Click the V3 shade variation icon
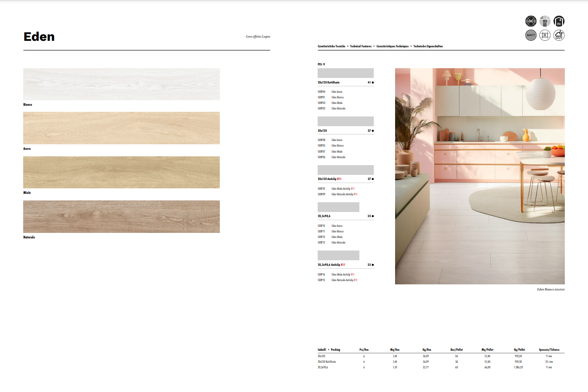 click(545, 21)
